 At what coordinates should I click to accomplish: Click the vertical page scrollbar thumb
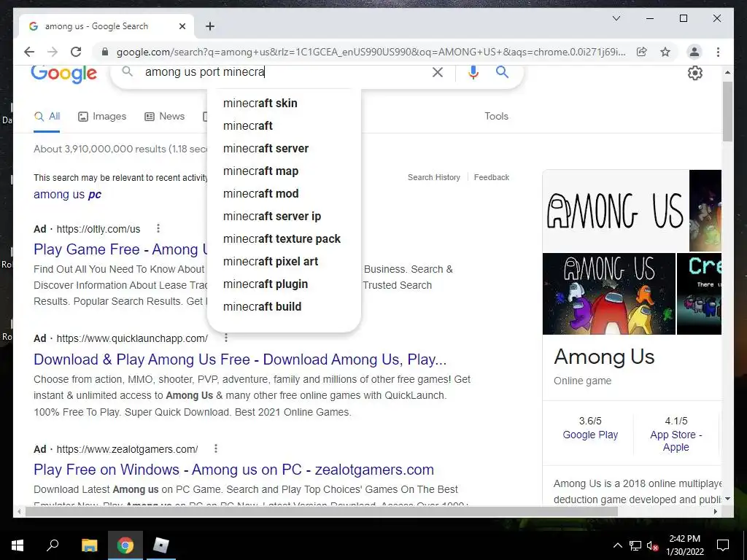click(x=727, y=112)
